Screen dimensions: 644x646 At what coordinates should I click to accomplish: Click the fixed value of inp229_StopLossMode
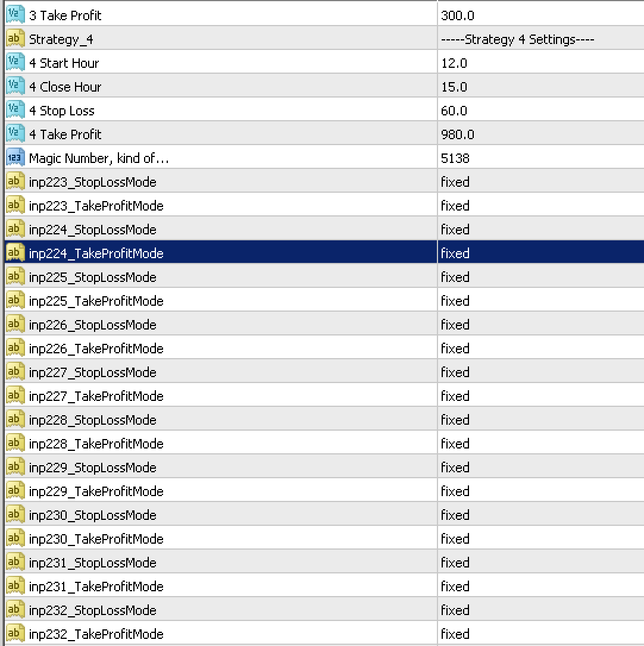tap(455, 468)
